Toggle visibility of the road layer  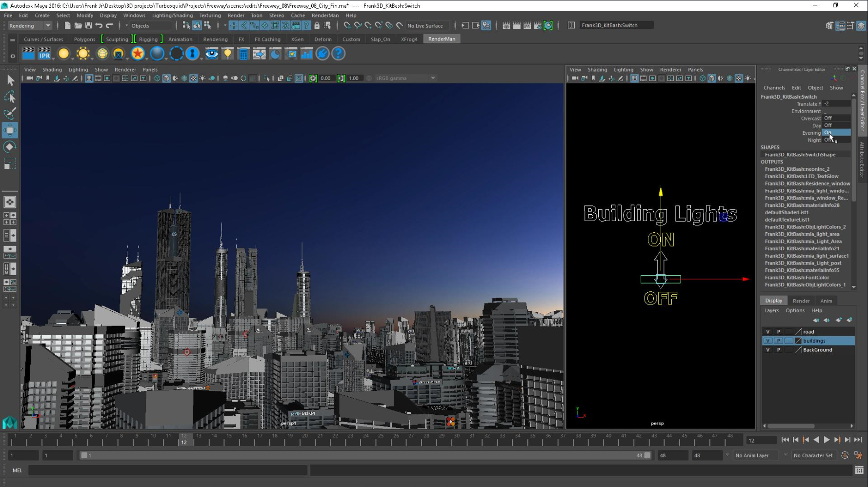(767, 332)
